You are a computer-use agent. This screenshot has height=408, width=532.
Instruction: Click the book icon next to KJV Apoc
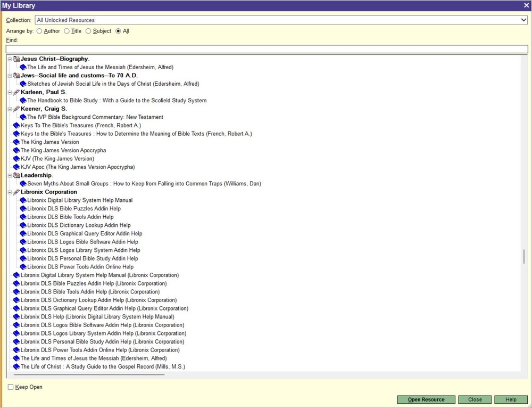click(x=16, y=167)
